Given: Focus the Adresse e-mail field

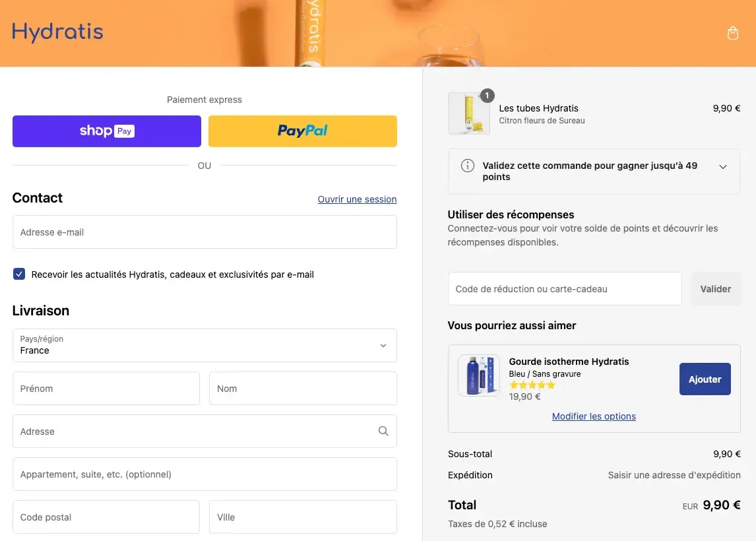Looking at the screenshot, I should (205, 232).
